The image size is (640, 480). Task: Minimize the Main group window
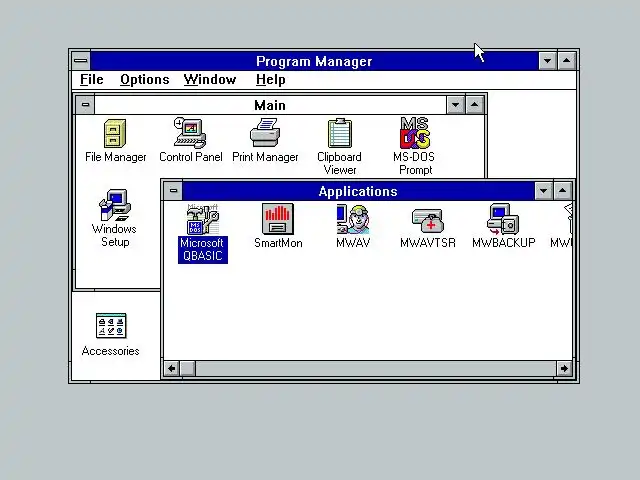point(456,105)
